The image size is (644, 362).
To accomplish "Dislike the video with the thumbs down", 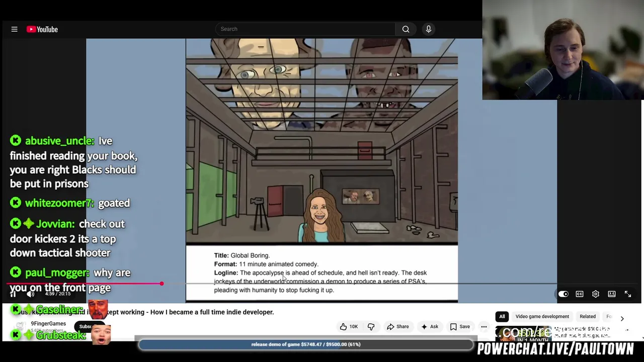I will tap(371, 326).
